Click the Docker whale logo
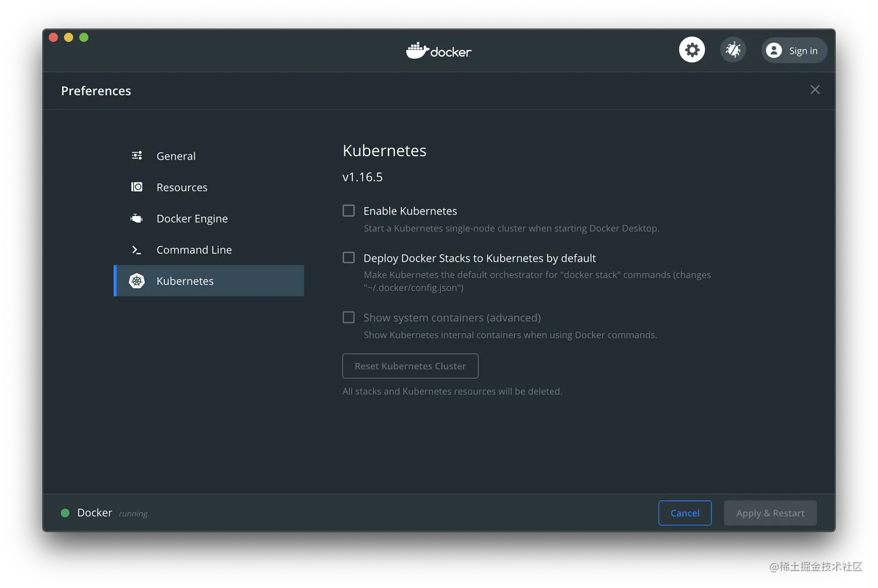 [417, 51]
